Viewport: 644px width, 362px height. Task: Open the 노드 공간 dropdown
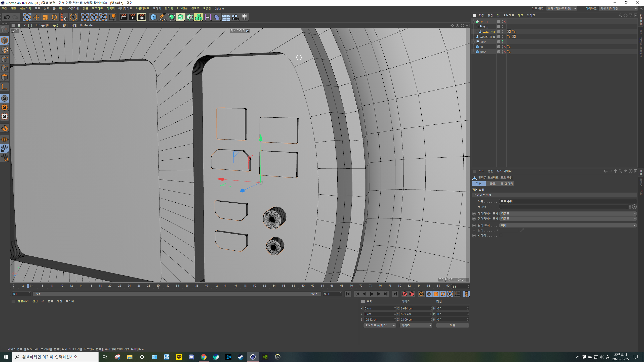tap(561, 9)
